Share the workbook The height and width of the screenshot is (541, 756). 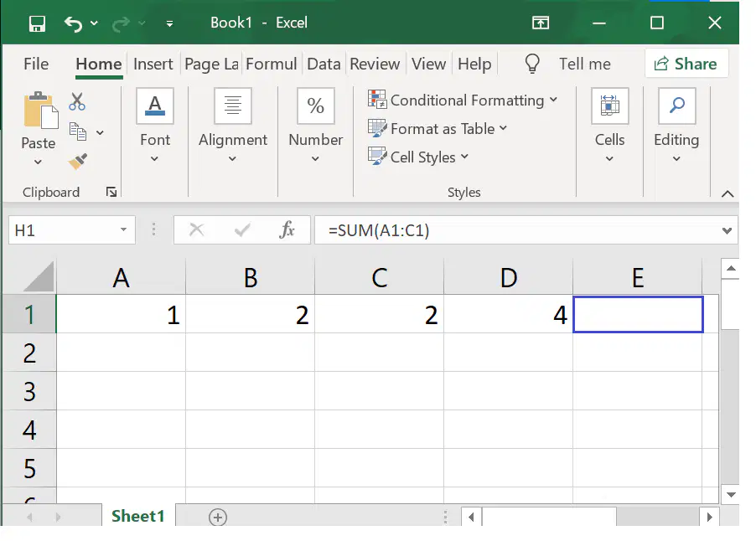pos(686,63)
